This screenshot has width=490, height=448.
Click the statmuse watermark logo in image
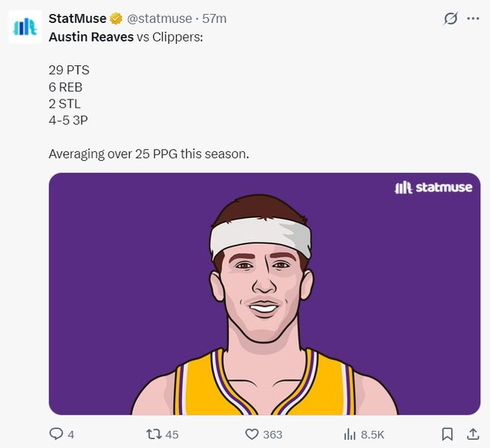click(x=433, y=188)
